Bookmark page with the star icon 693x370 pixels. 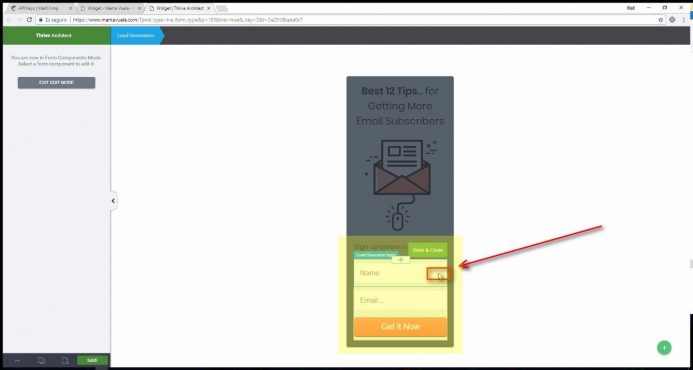tap(661, 20)
